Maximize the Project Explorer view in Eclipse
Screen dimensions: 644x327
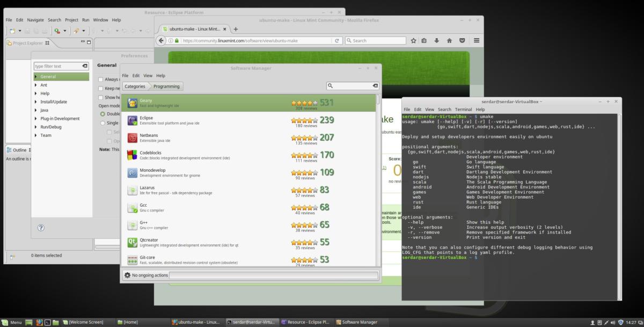click(89, 42)
